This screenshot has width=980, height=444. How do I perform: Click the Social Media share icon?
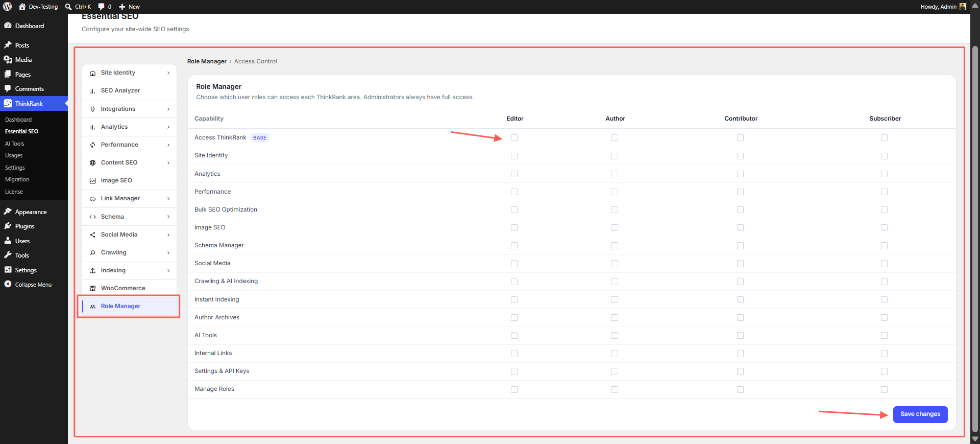[x=92, y=235]
